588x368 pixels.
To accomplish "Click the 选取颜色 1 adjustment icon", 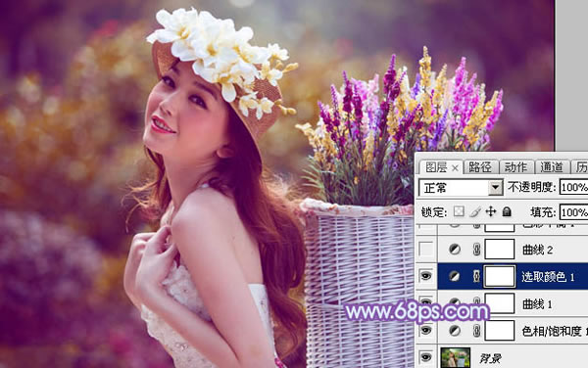I will click(455, 277).
